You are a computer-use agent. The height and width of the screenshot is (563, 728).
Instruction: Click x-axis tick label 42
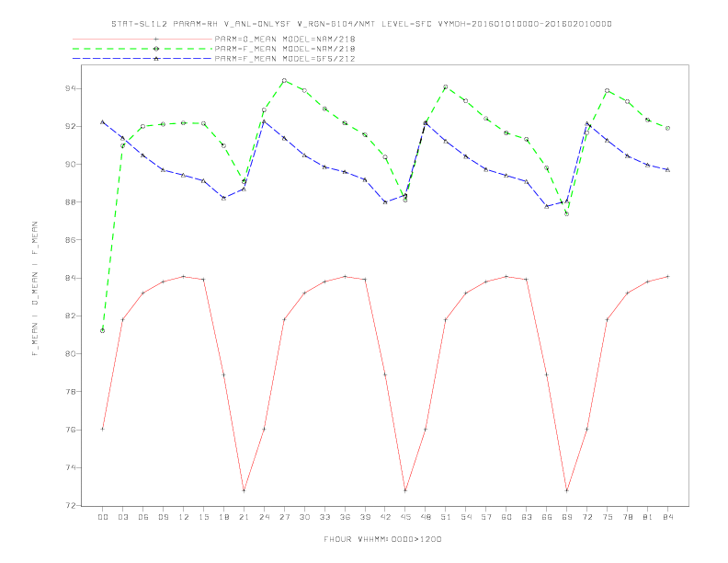385,517
